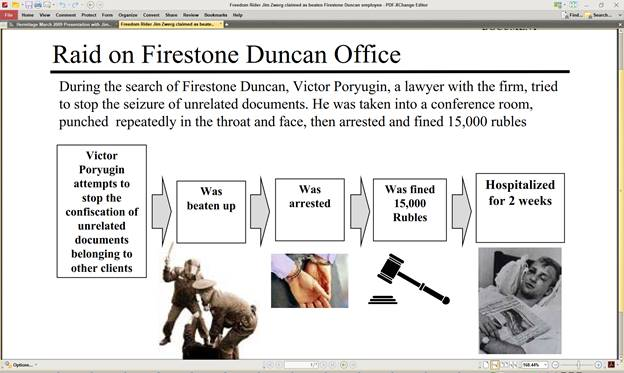Open the Review ribbon tab
Screen dimensions: 624x373
pos(191,15)
